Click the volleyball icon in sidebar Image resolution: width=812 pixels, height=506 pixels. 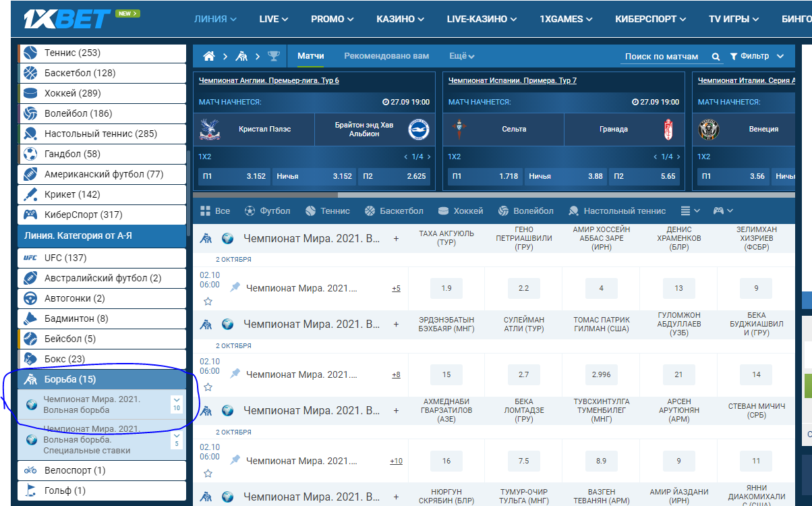tap(30, 113)
